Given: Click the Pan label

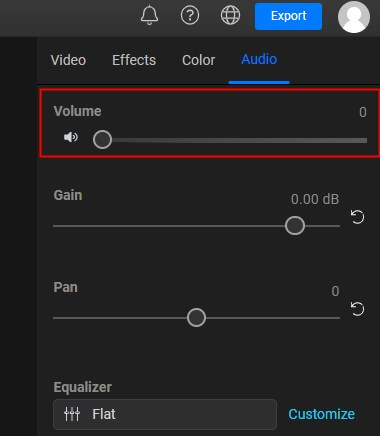Looking at the screenshot, I should coord(66,287).
